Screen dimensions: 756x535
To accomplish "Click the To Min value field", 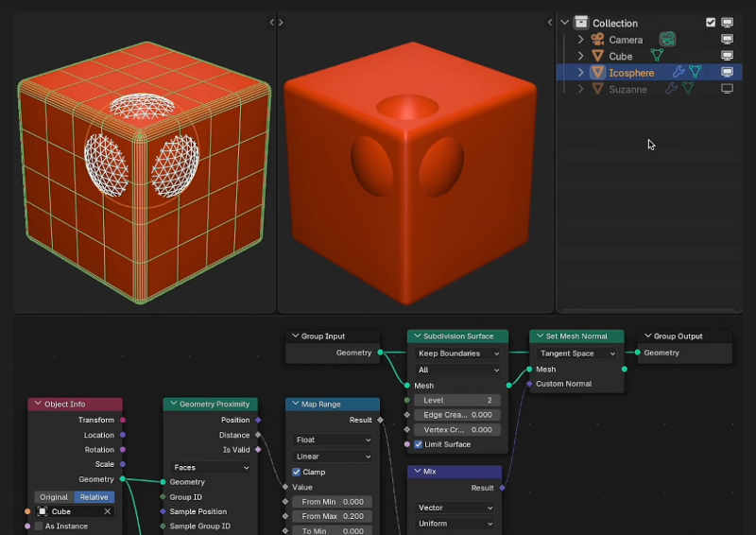I will [x=333, y=531].
